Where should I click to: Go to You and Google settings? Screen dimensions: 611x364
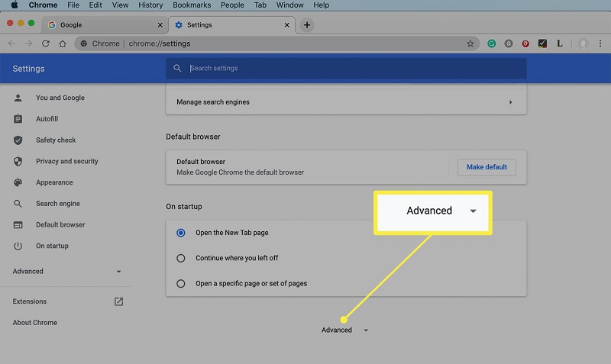click(x=60, y=98)
